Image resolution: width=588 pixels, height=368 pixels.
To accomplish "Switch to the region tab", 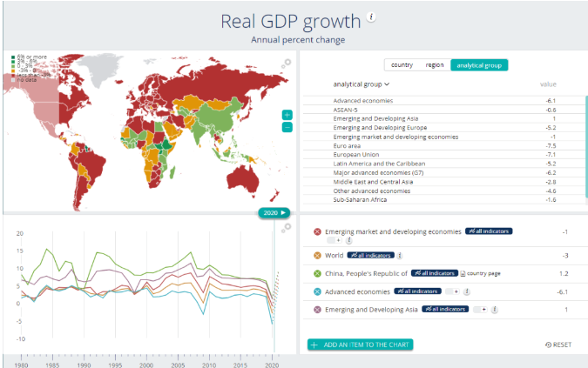I will [433, 64].
